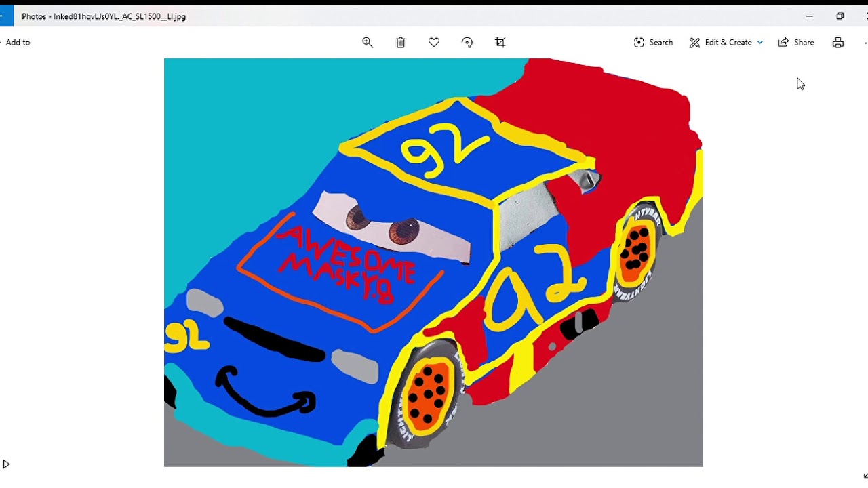
Task: Rotate the image with rotate icon
Action: [467, 42]
